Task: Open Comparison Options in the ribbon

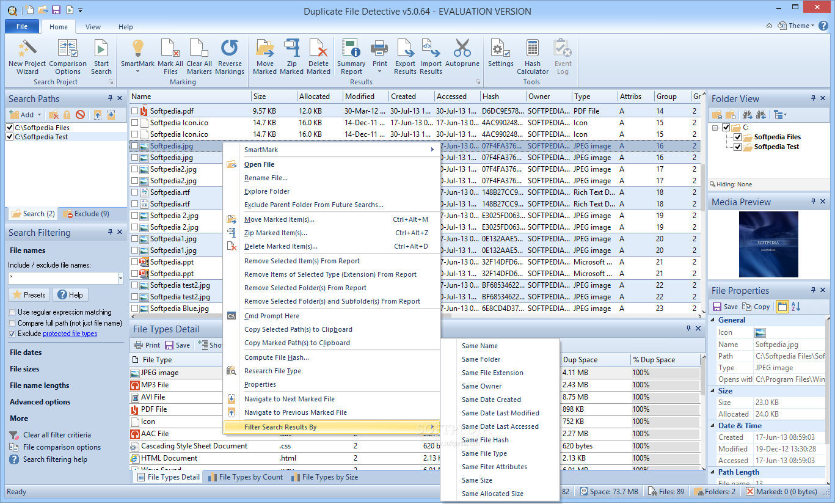Action: 68,57
